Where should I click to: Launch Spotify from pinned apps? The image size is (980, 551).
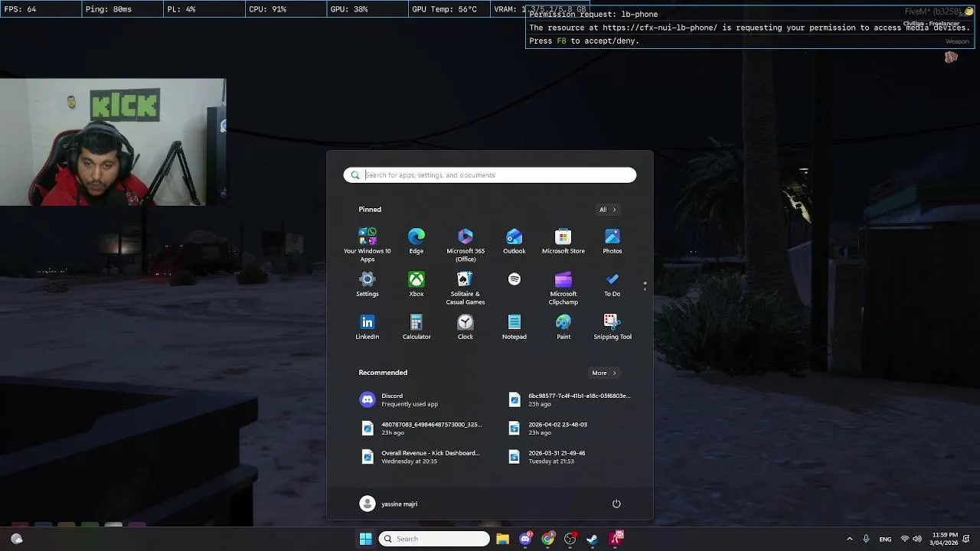tap(514, 280)
